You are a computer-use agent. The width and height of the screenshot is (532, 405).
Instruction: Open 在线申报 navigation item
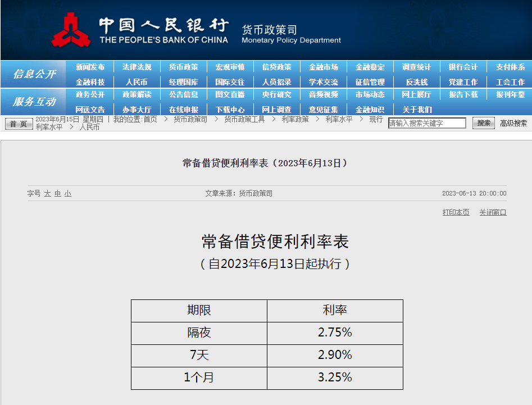coord(184,110)
